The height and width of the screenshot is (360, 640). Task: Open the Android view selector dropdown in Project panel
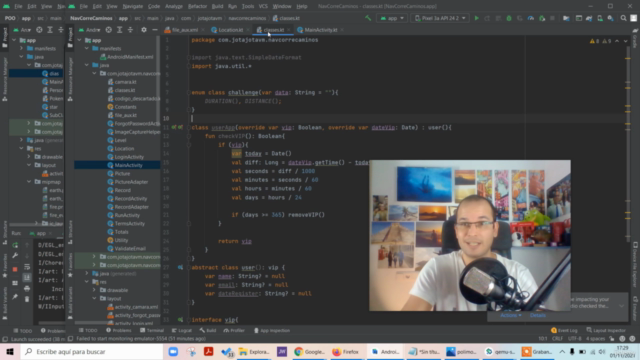90,30
